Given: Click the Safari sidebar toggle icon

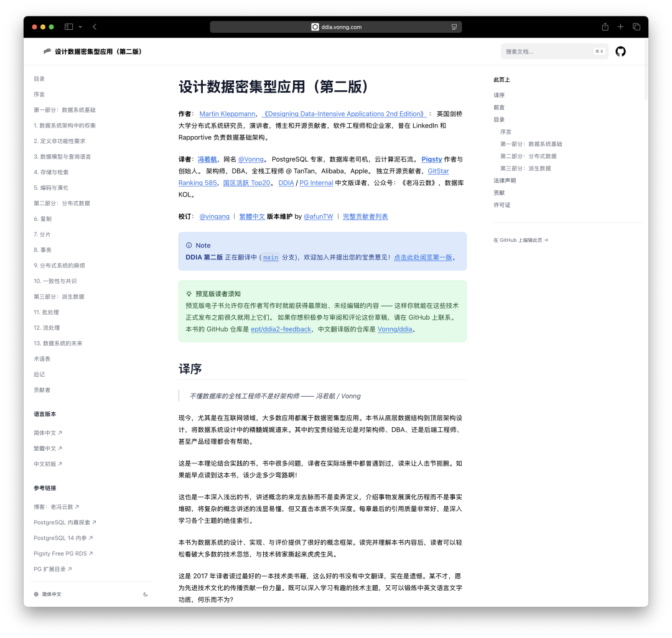Looking at the screenshot, I should tap(68, 27).
